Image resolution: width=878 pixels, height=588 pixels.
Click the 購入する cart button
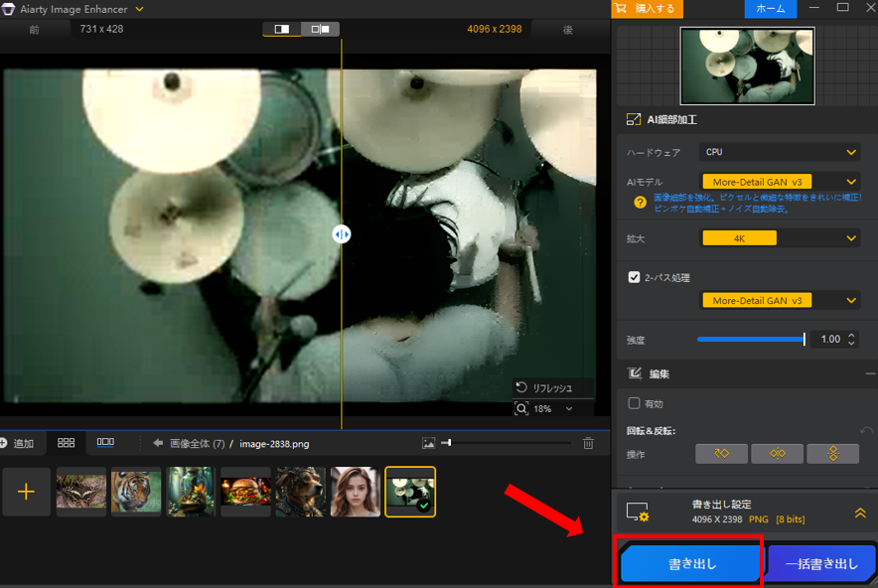(647, 8)
